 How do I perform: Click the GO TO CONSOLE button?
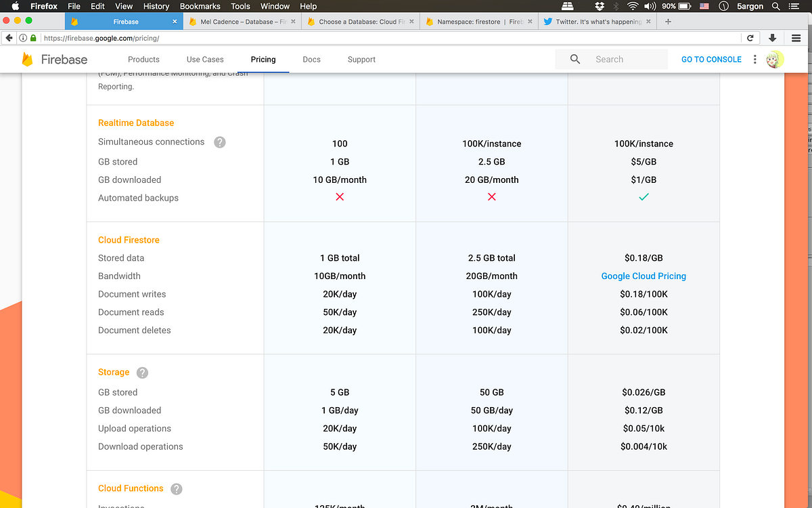tap(710, 60)
